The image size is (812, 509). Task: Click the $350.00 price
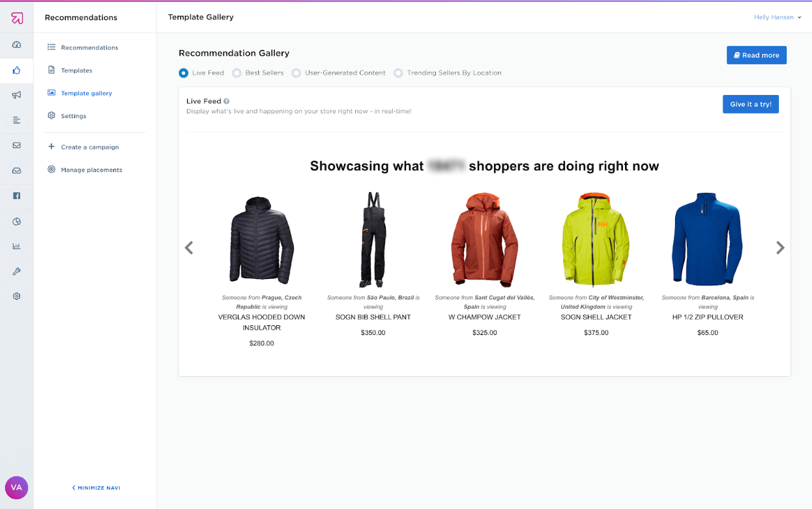coord(373,333)
